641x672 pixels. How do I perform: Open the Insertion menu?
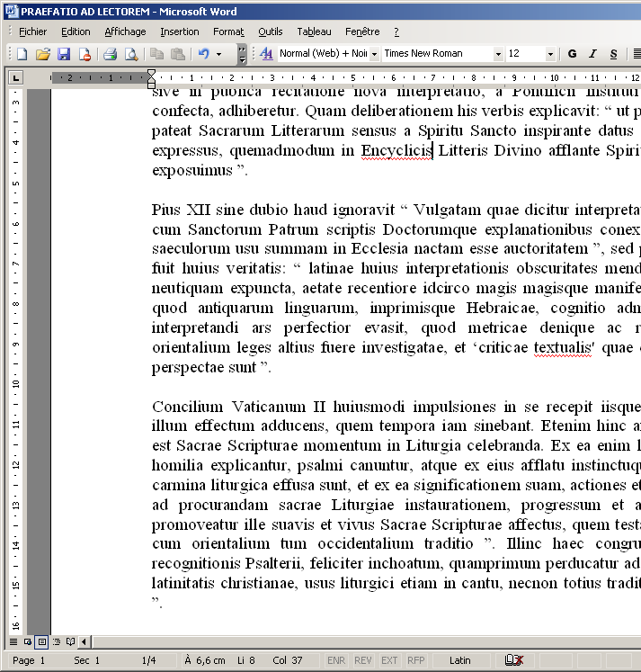point(180,31)
